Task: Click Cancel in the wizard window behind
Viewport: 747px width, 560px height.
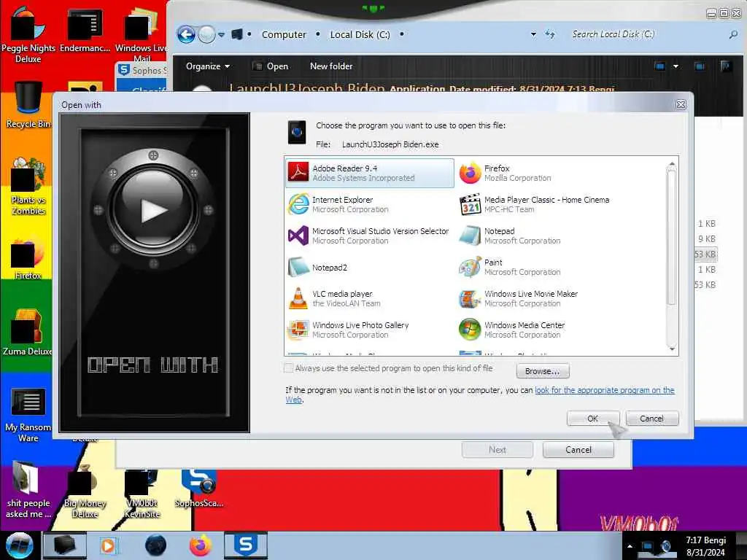Action: click(x=578, y=449)
